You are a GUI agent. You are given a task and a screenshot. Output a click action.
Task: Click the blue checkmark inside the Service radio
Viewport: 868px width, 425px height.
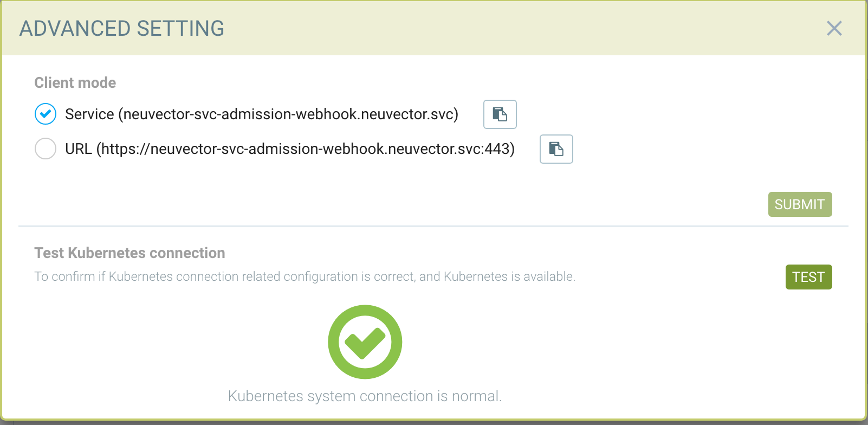click(x=46, y=114)
